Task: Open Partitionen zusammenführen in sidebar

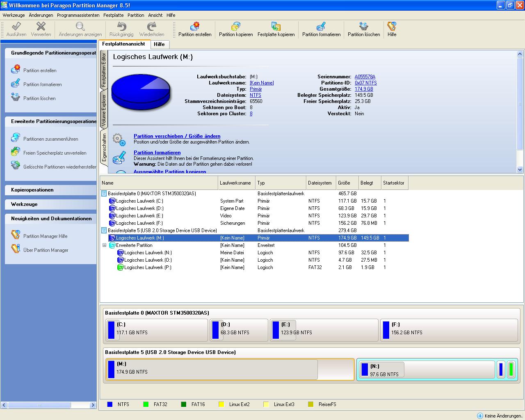Action: [x=50, y=139]
